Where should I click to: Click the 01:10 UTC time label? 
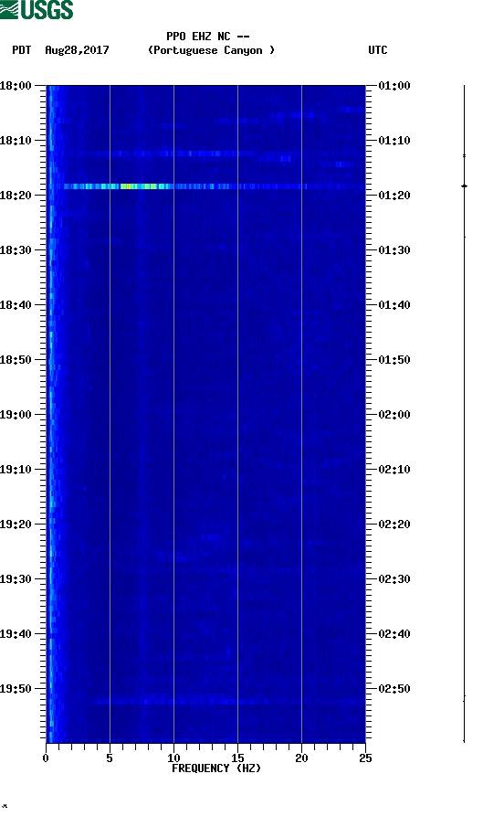[394, 141]
